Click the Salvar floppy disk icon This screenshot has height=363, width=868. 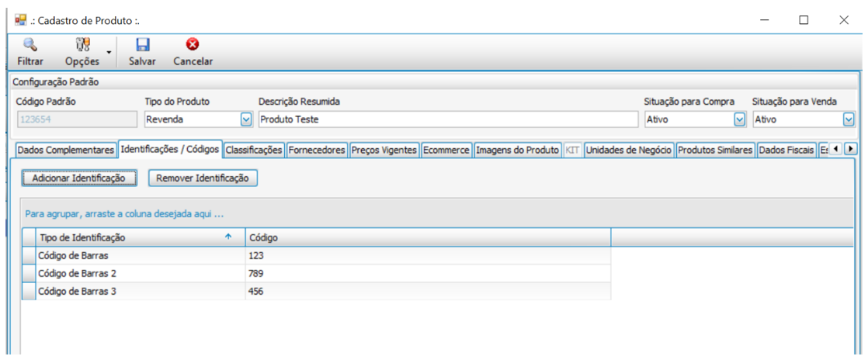tap(143, 45)
